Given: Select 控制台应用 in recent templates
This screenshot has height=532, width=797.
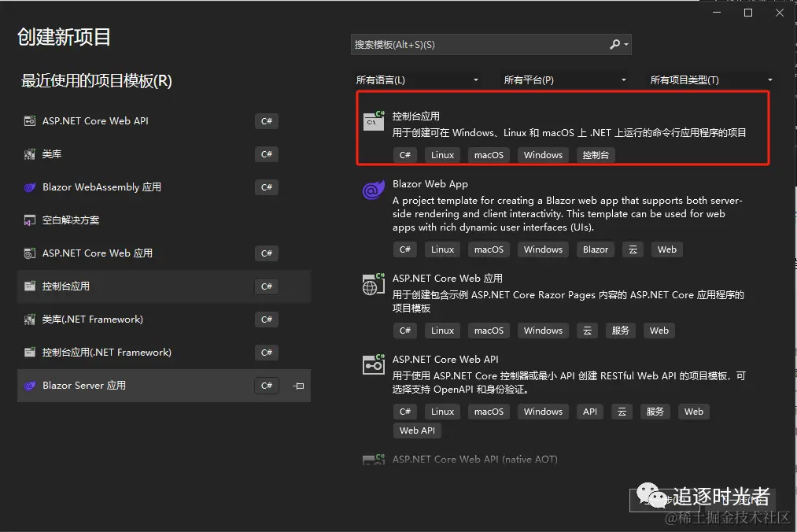Looking at the screenshot, I should point(164,286).
